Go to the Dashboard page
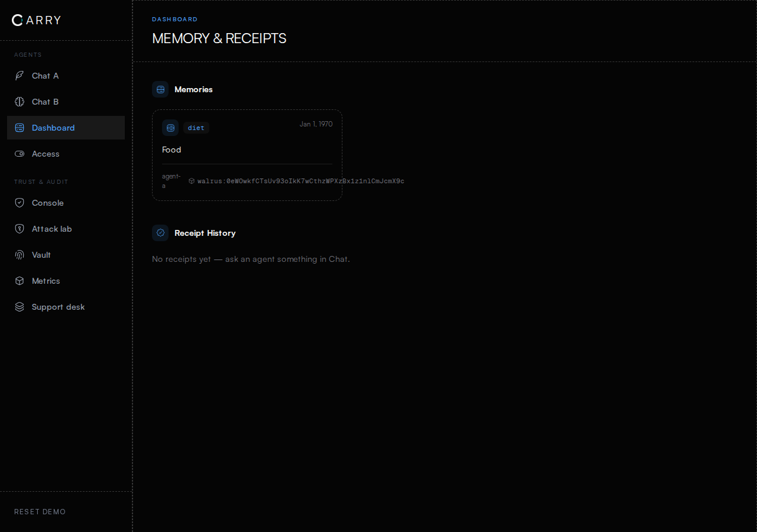The image size is (757, 532). tap(66, 128)
